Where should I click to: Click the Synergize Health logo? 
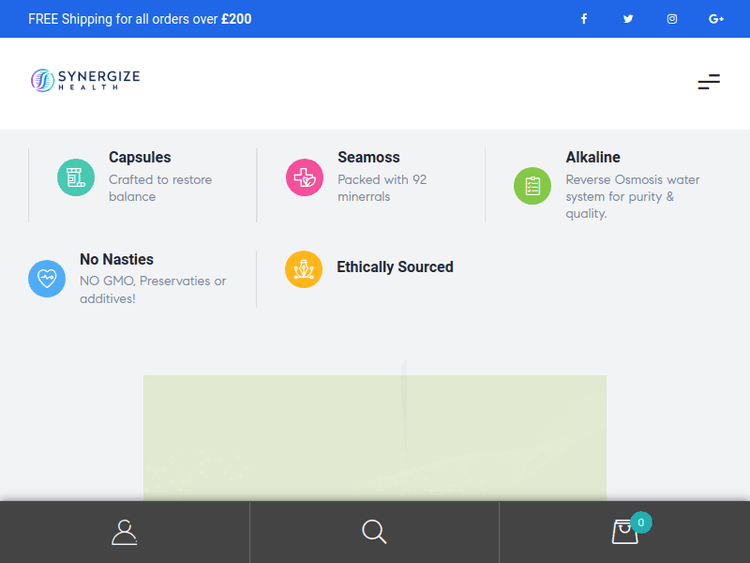[86, 80]
